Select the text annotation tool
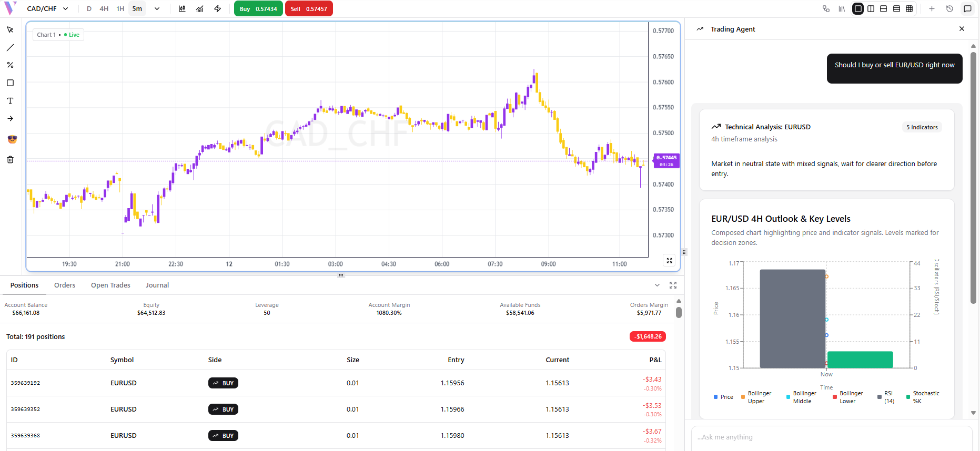The image size is (980, 451). pyautogui.click(x=10, y=101)
